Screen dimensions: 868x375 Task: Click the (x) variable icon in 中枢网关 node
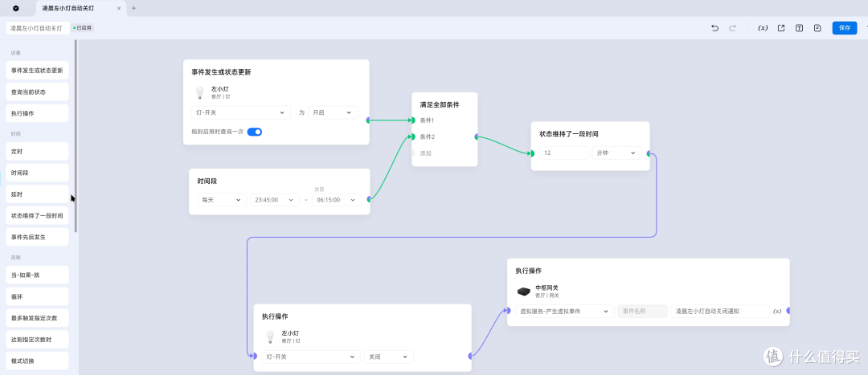pyautogui.click(x=777, y=312)
